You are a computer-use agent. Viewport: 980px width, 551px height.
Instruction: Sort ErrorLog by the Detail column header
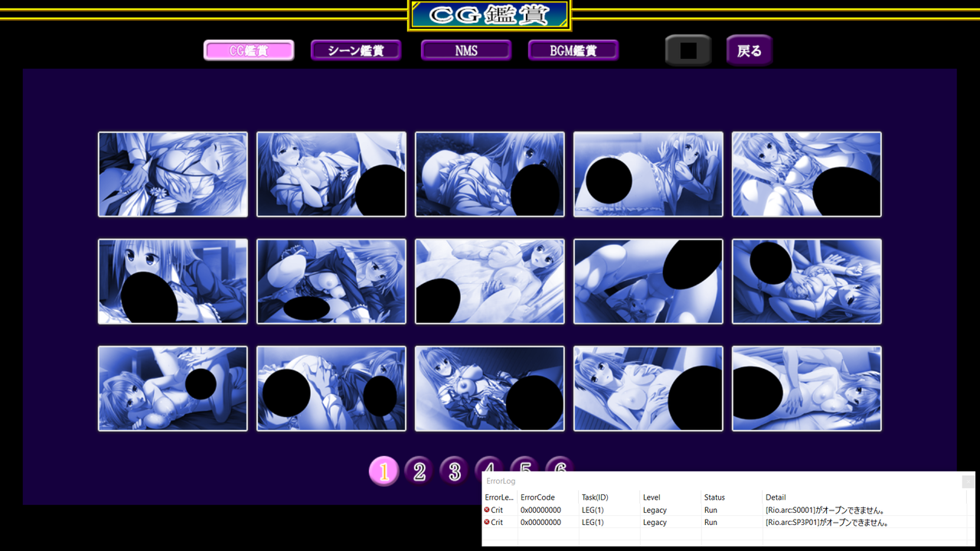[x=864, y=497]
